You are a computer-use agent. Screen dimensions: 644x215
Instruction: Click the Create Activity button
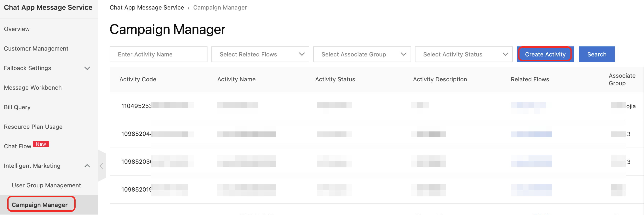pos(545,54)
